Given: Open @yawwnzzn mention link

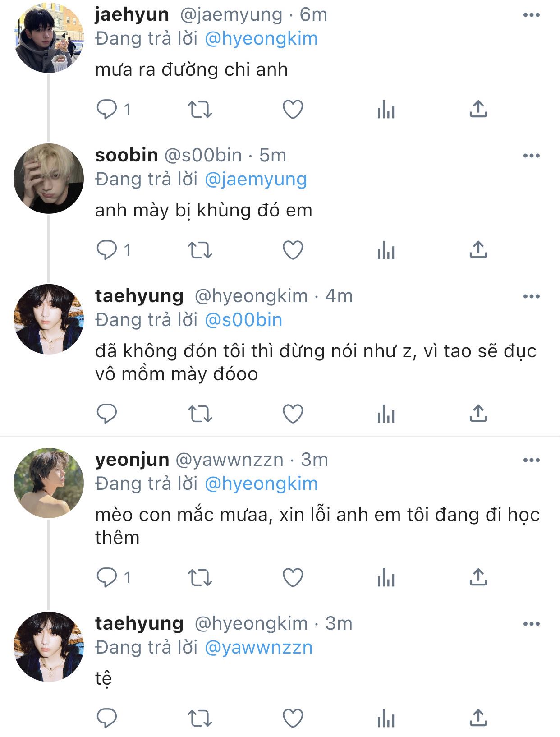Looking at the screenshot, I should [259, 647].
